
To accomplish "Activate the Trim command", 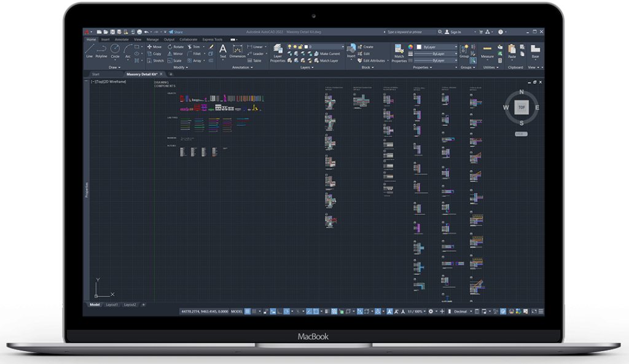I will [193, 47].
